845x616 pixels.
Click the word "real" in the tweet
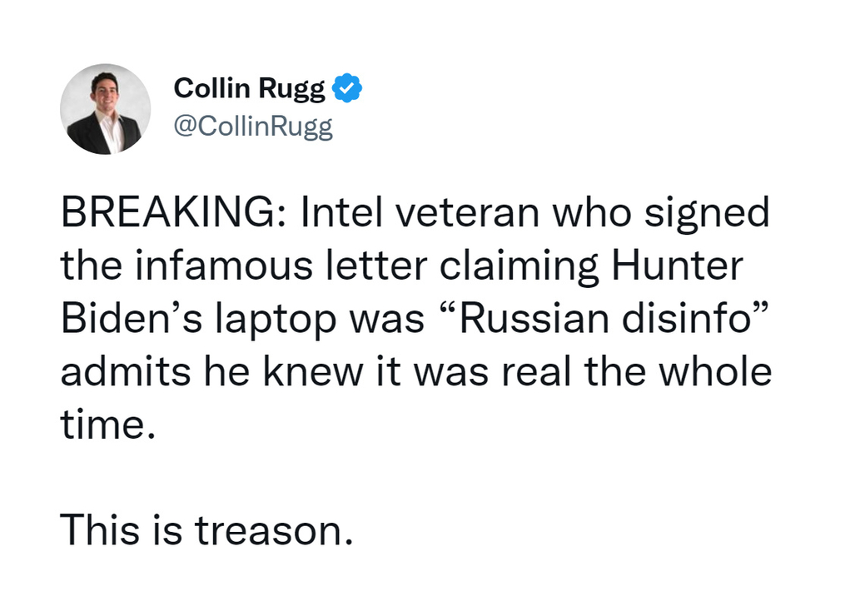point(536,371)
